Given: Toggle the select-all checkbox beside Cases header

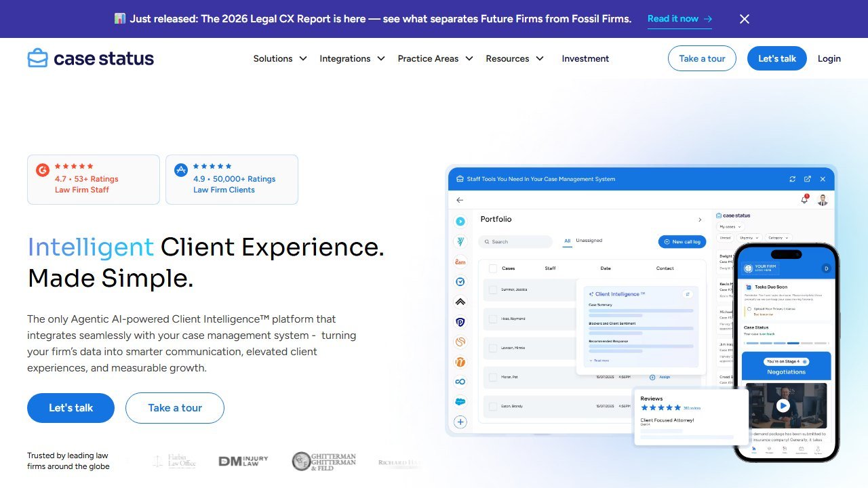Looking at the screenshot, I should pos(493,268).
